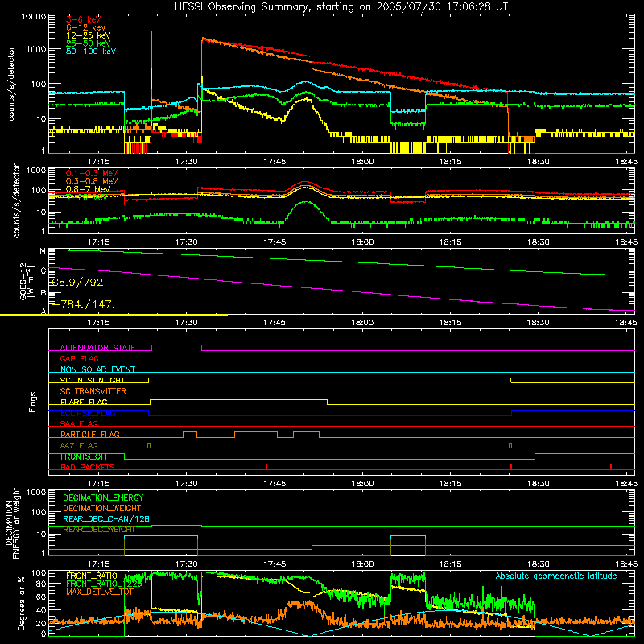Viewport: 644px width, 644px height.
Task: Select the 3-6 keV legend label
Action: point(83,19)
